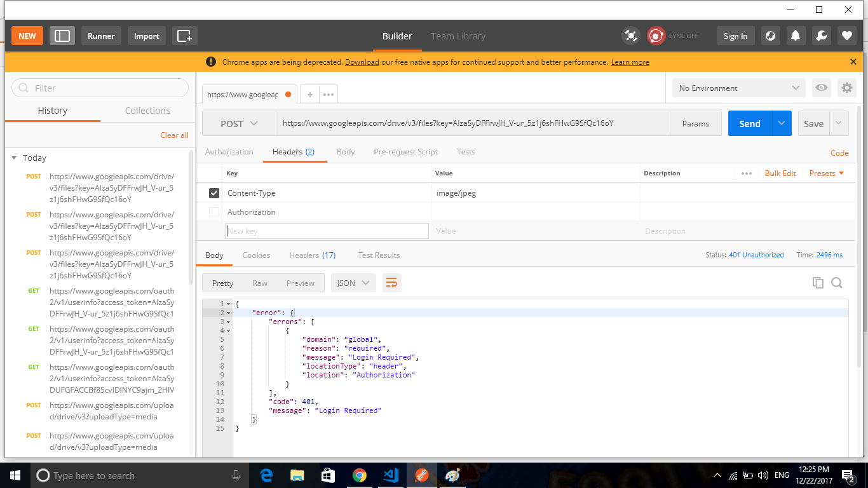This screenshot has width=868, height=488.
Task: Toggle the sidebar visibility icon next to NEW
Action: (x=62, y=36)
